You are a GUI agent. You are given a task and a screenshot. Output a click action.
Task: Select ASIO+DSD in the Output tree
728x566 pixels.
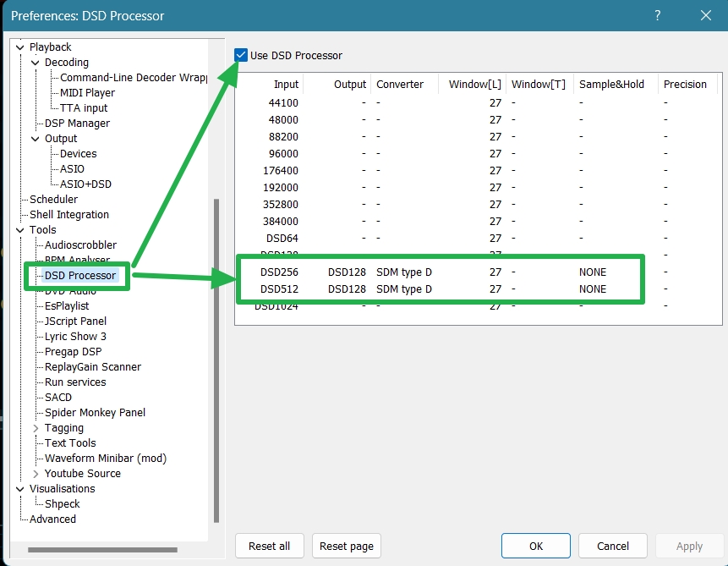click(85, 184)
